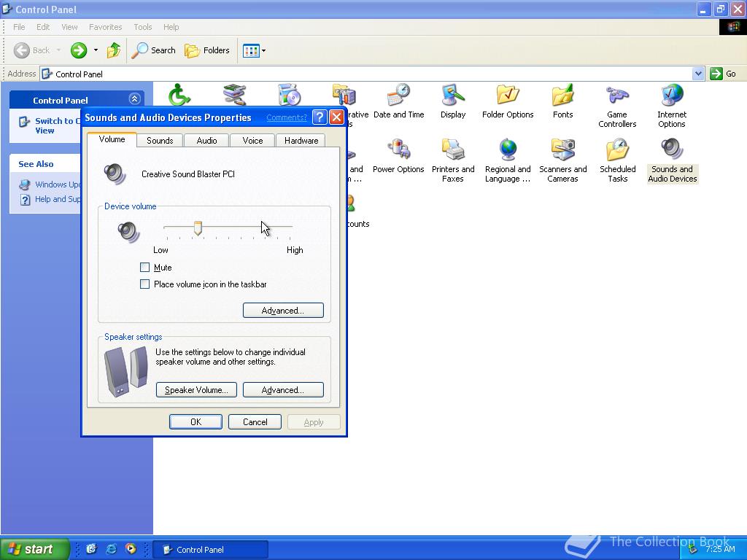The width and height of the screenshot is (747, 560).
Task: Switch to the Audio tab
Action: 206,141
